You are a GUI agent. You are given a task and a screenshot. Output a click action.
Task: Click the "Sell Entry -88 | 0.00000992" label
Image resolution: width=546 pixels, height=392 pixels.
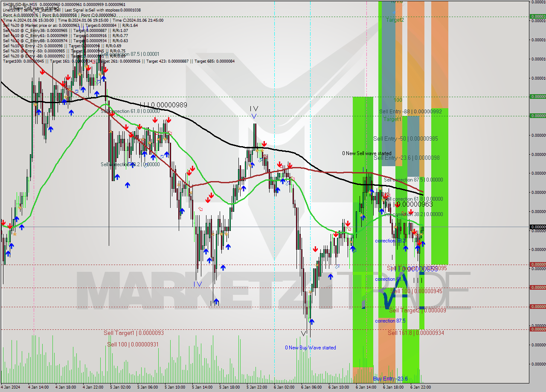[410, 112]
